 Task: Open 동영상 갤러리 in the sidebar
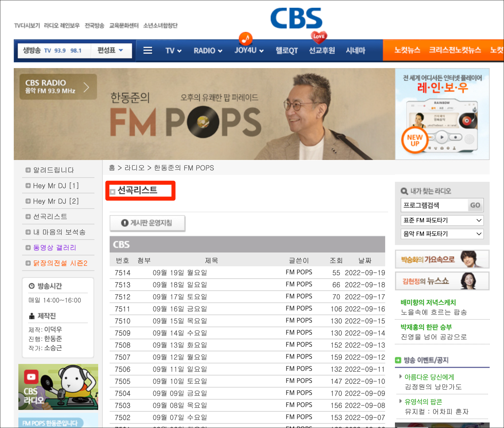tap(55, 248)
